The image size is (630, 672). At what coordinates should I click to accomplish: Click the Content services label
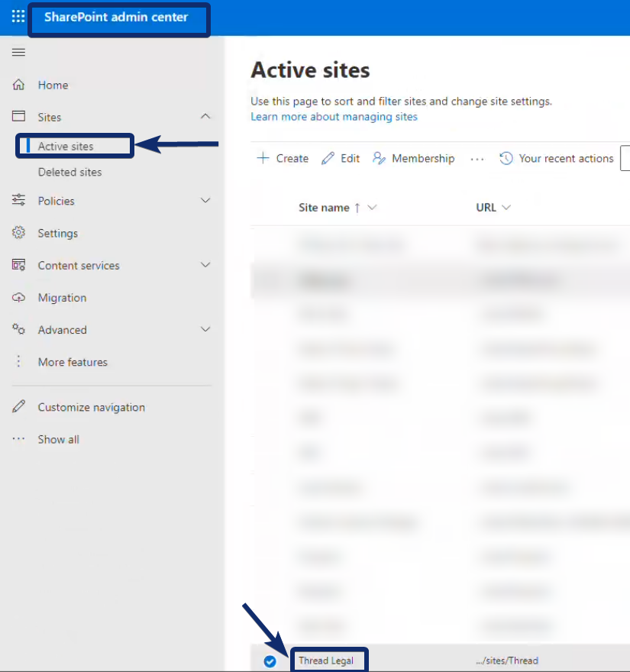pos(79,265)
